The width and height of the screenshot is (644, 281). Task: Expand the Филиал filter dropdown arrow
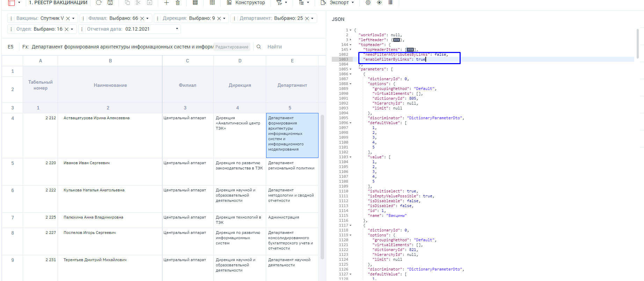(x=147, y=18)
